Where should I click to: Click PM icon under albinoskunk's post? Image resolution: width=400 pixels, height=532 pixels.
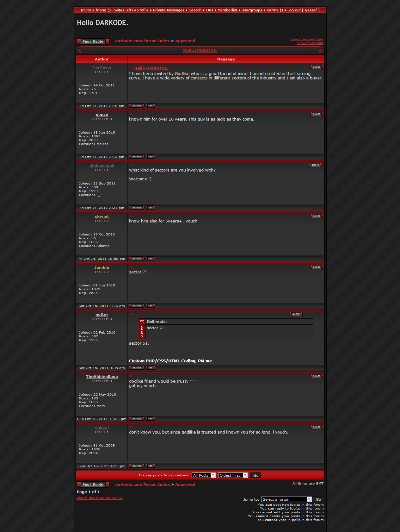pyautogui.click(x=150, y=208)
